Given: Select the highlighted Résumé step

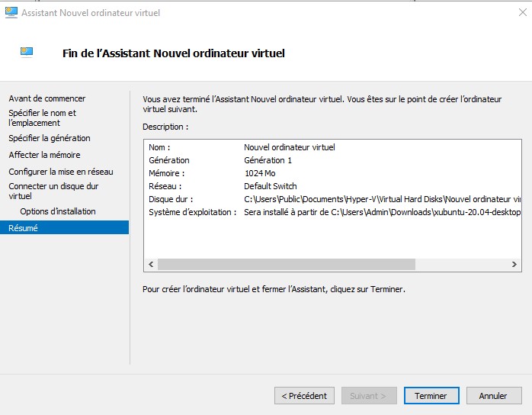Looking at the screenshot, I should [65, 227].
